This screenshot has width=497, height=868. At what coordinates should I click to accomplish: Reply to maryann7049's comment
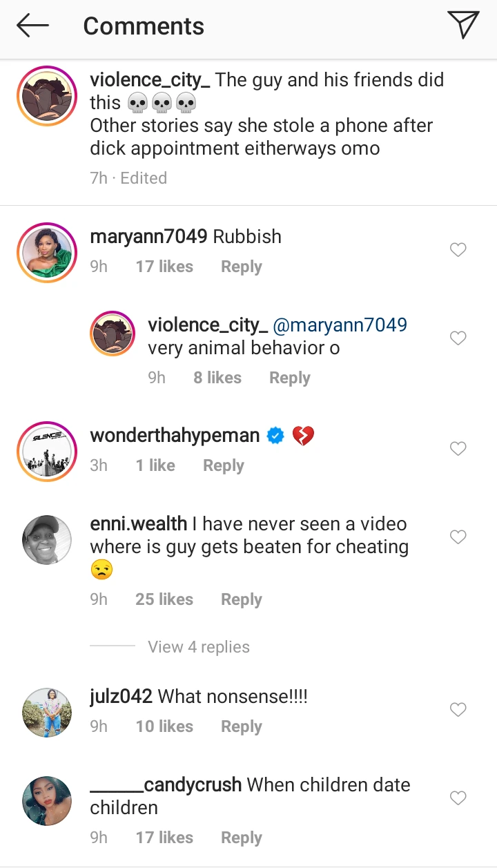(x=241, y=267)
